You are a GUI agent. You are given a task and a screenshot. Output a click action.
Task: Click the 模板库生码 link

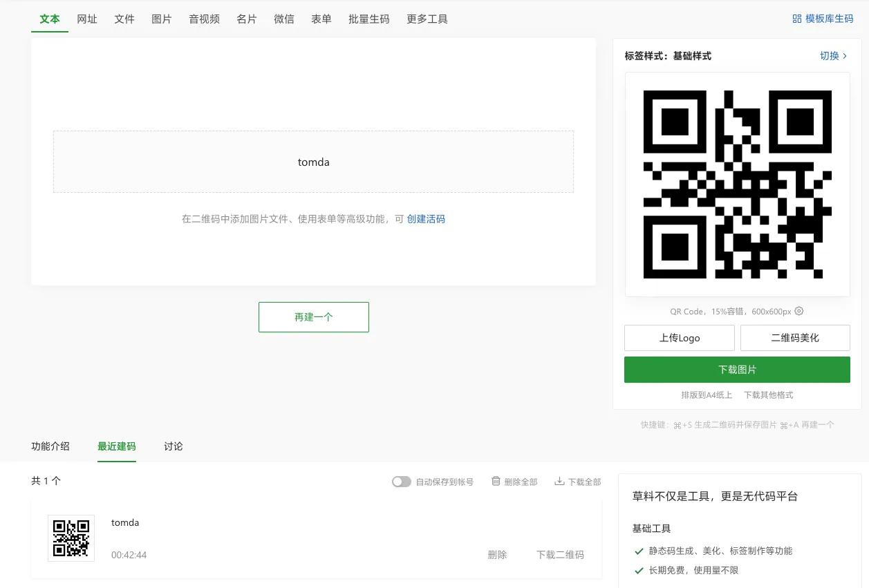pyautogui.click(x=829, y=19)
